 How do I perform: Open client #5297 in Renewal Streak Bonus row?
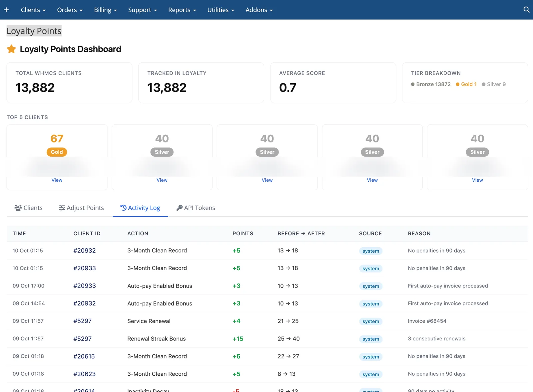click(83, 339)
